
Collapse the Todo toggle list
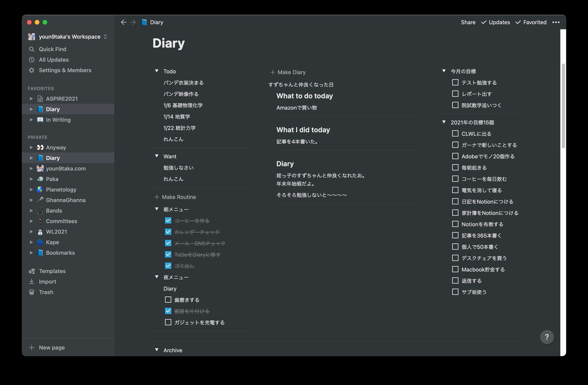(x=157, y=71)
